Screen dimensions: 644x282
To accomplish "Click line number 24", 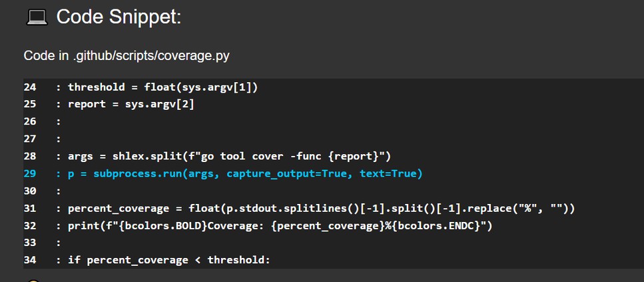I will tap(30, 87).
